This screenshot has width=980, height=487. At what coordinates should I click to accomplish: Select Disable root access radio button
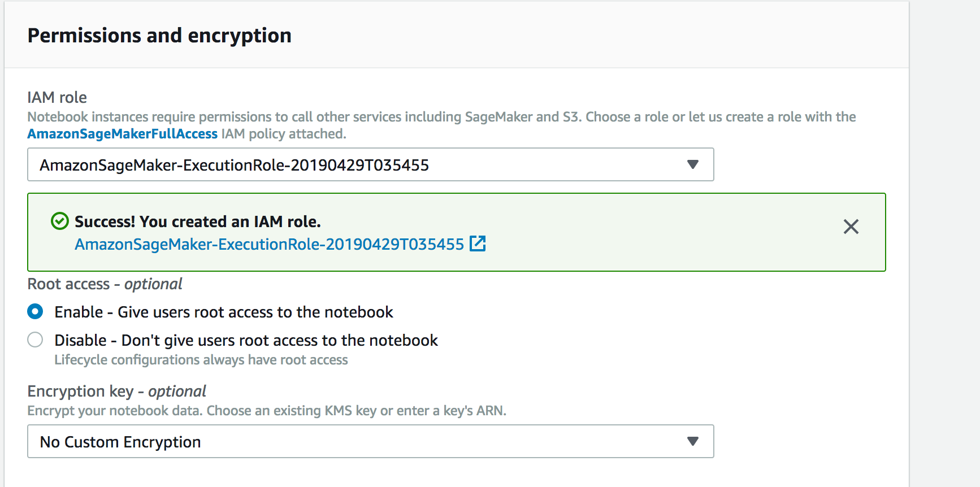35,340
